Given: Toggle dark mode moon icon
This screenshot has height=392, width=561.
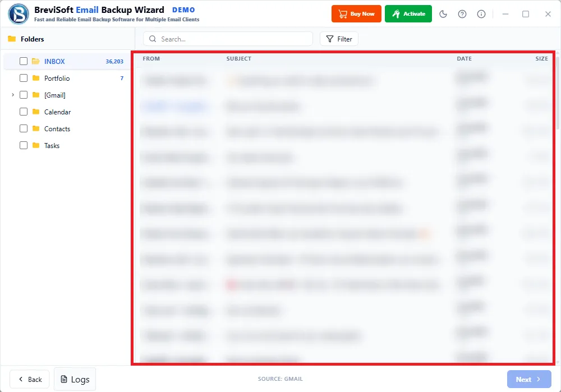Looking at the screenshot, I should (x=443, y=14).
